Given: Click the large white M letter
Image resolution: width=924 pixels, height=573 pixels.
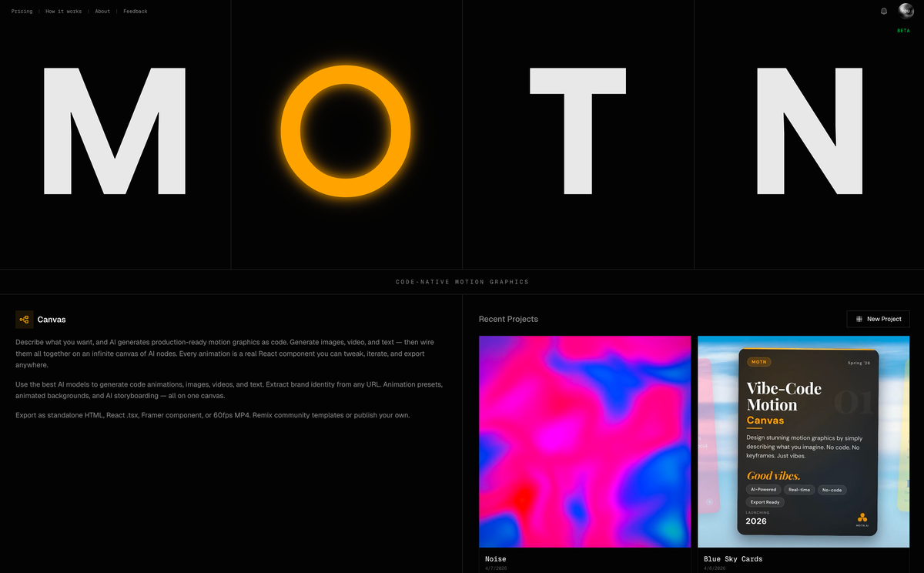Looking at the screenshot, I should (114, 131).
